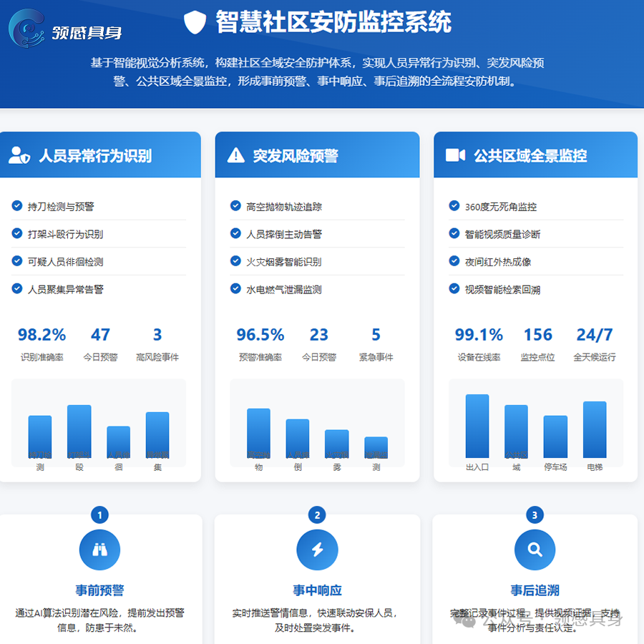Select the 突发风险预警 card header
The width and height of the screenshot is (644, 644).
click(x=317, y=155)
